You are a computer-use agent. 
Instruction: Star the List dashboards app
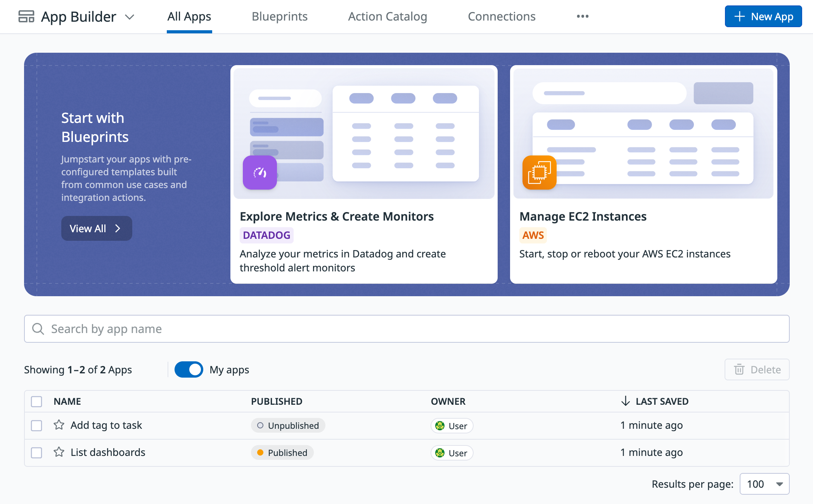coord(59,452)
